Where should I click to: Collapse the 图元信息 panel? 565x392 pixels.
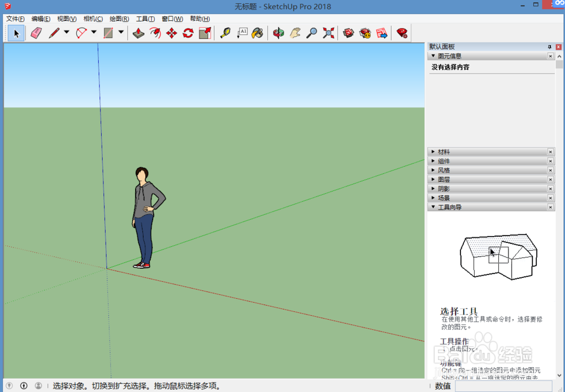[433, 56]
